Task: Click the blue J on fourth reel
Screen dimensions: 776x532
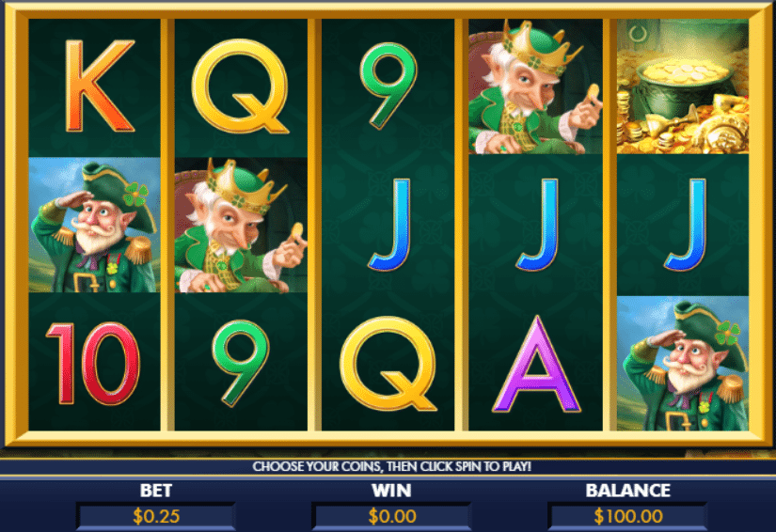Action: pyautogui.click(x=538, y=225)
